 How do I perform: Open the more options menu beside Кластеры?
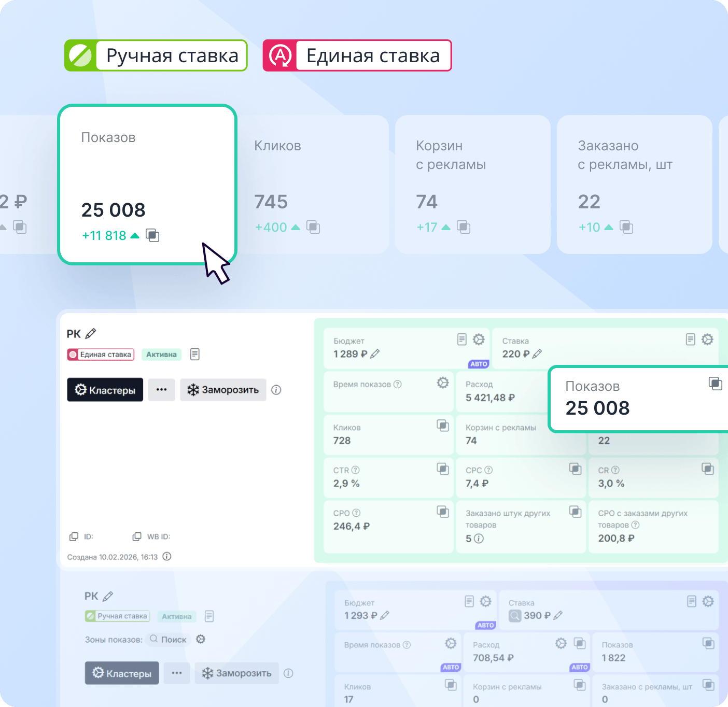(161, 390)
